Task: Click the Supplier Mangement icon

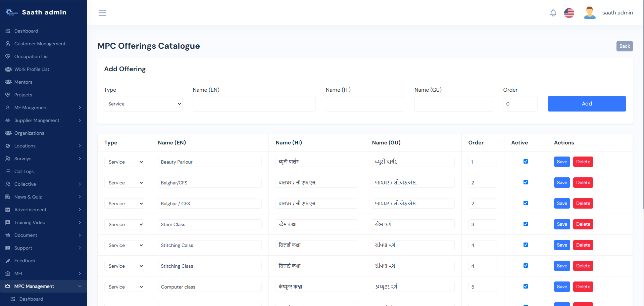Action: [8, 120]
